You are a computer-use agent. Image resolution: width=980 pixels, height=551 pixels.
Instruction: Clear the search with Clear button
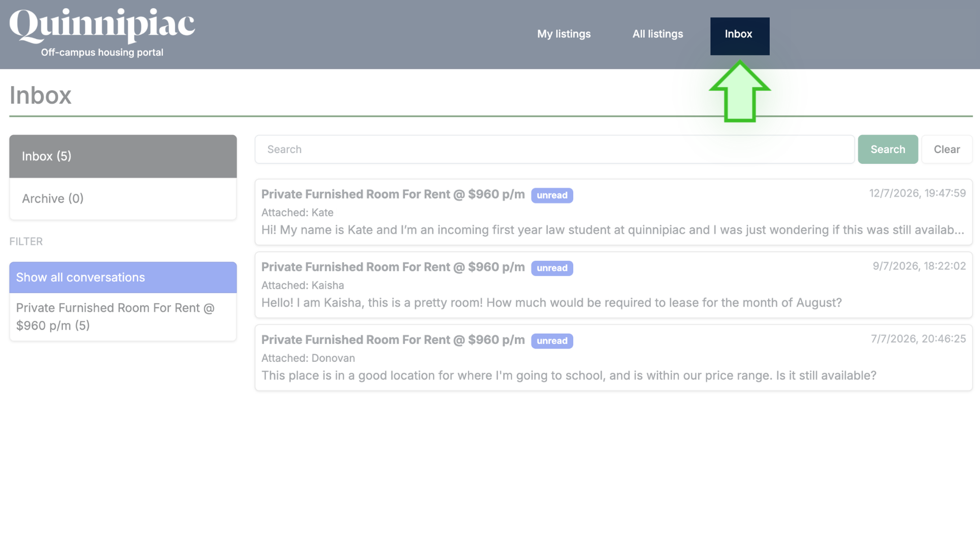pyautogui.click(x=947, y=149)
